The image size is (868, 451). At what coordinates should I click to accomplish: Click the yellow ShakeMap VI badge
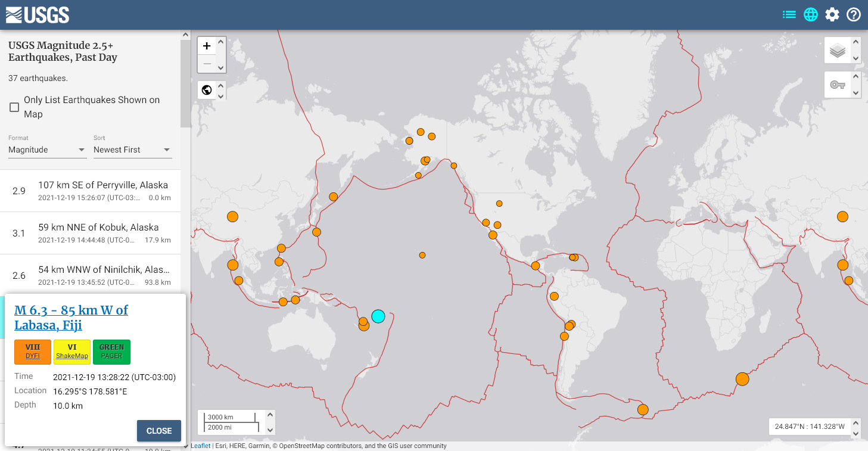tap(72, 352)
